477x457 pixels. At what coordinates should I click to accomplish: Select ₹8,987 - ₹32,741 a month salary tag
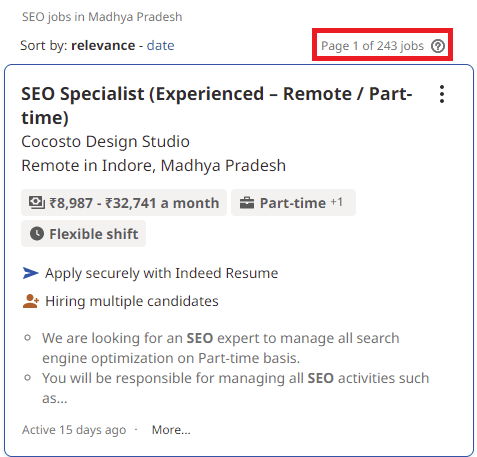[124, 203]
